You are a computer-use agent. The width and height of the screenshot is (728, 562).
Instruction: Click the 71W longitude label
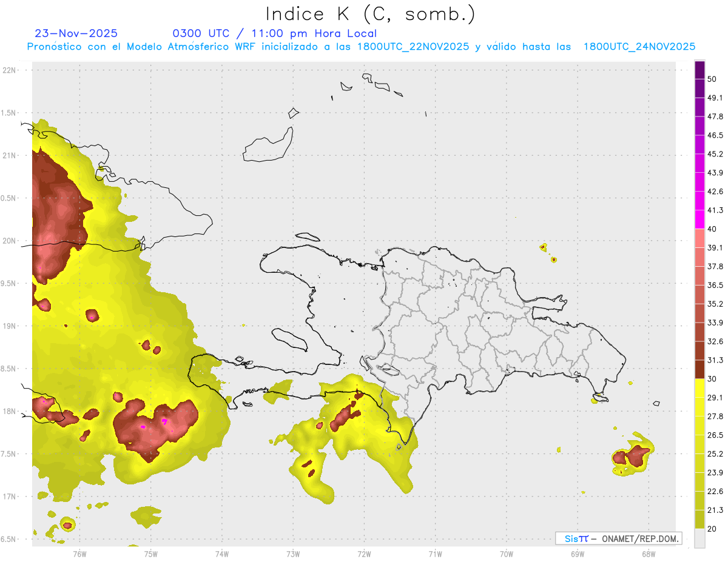pyautogui.click(x=435, y=554)
